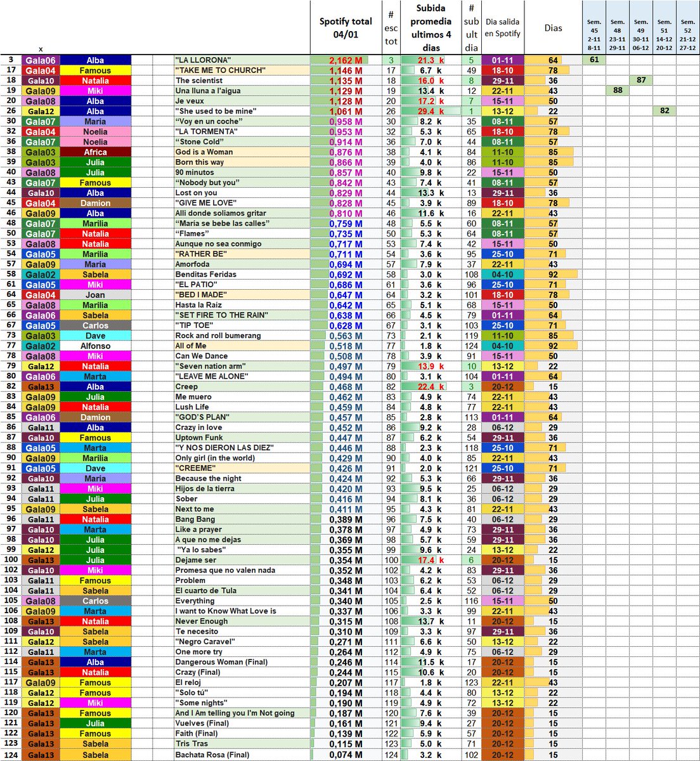Click the "LA LLORONA" song title cell

tap(242, 60)
